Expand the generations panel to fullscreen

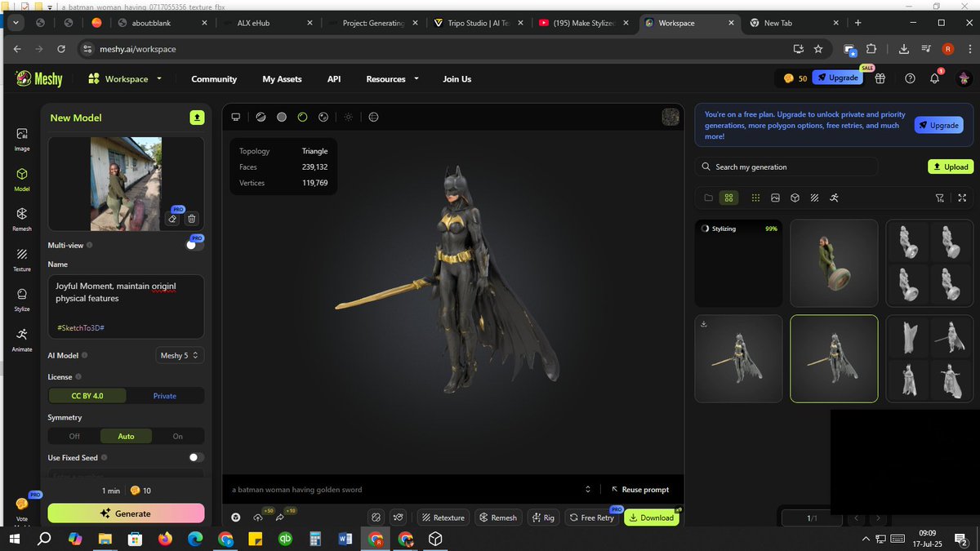coord(962,198)
